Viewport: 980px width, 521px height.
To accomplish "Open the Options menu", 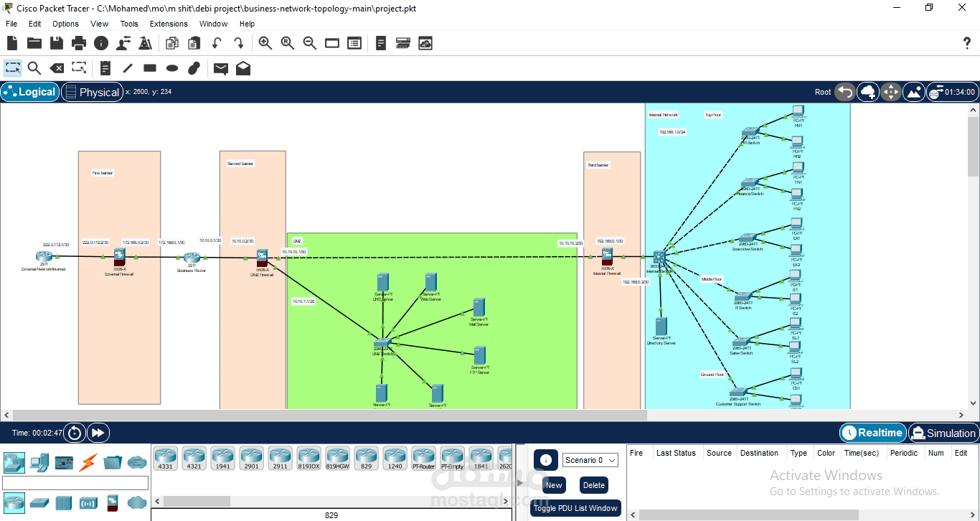I will (65, 24).
